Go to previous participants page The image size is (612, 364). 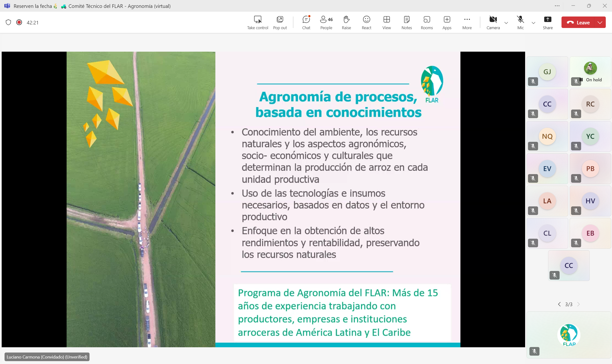click(x=559, y=304)
